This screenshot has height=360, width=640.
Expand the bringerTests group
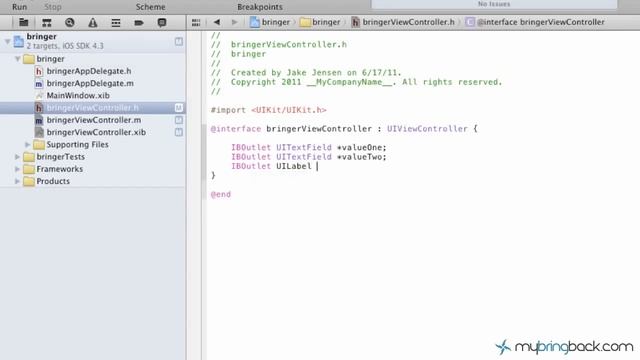tap(18, 157)
